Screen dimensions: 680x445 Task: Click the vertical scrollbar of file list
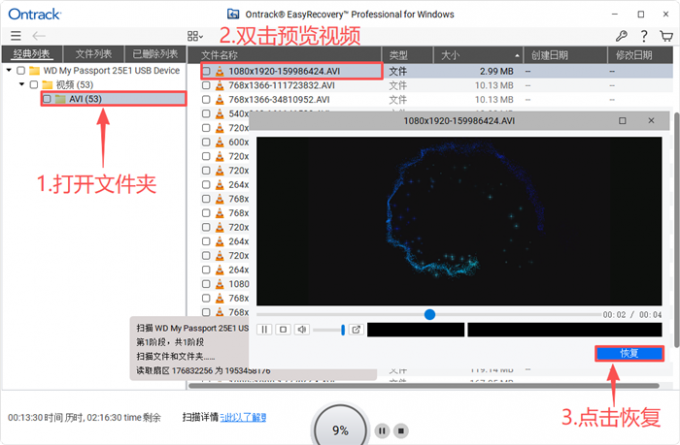point(677,230)
